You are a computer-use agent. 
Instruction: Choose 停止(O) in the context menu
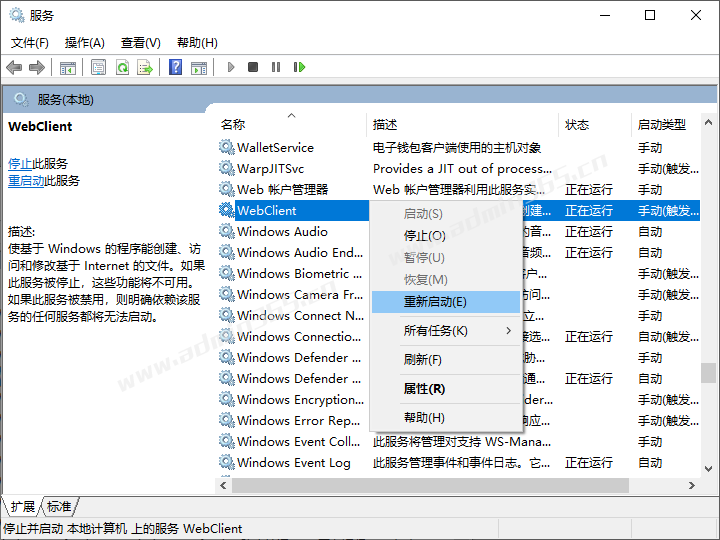pos(446,236)
